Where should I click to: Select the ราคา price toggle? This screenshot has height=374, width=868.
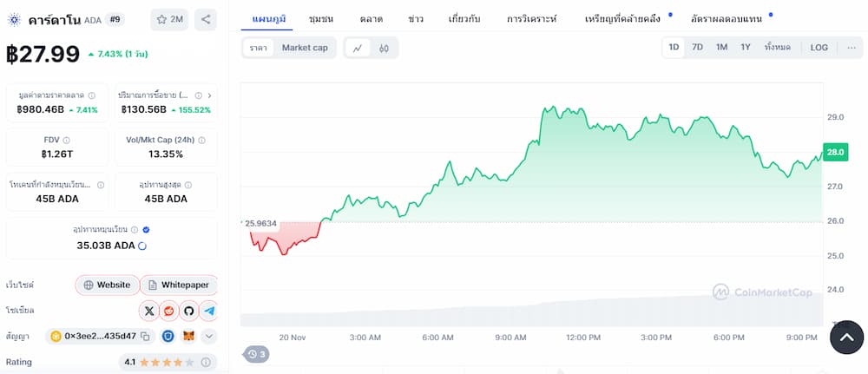[259, 48]
